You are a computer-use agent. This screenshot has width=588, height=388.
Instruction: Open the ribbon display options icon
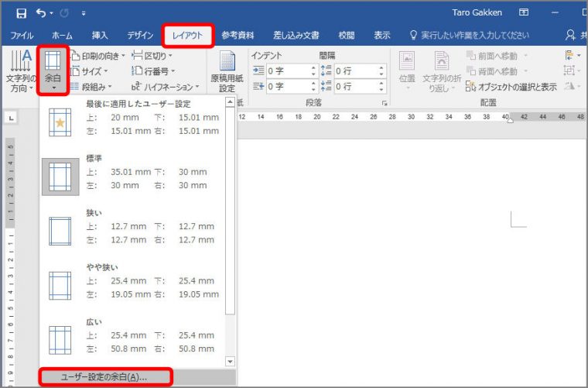[x=524, y=12]
